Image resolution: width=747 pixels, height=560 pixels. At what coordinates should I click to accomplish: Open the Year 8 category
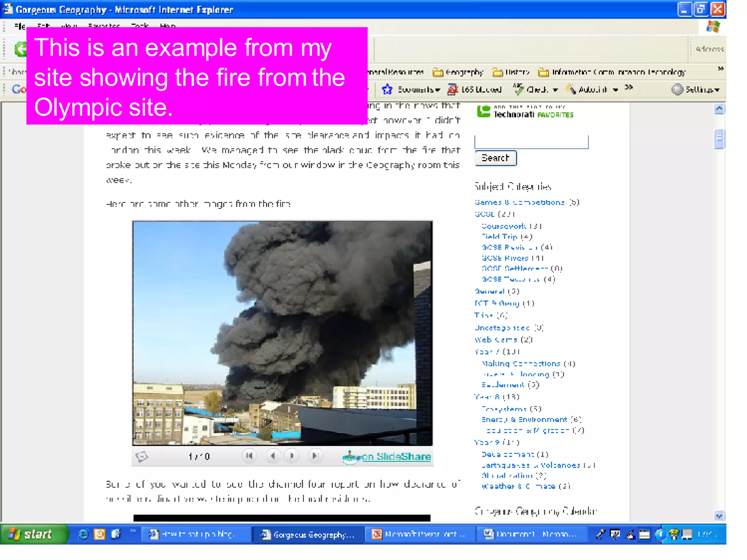click(487, 397)
